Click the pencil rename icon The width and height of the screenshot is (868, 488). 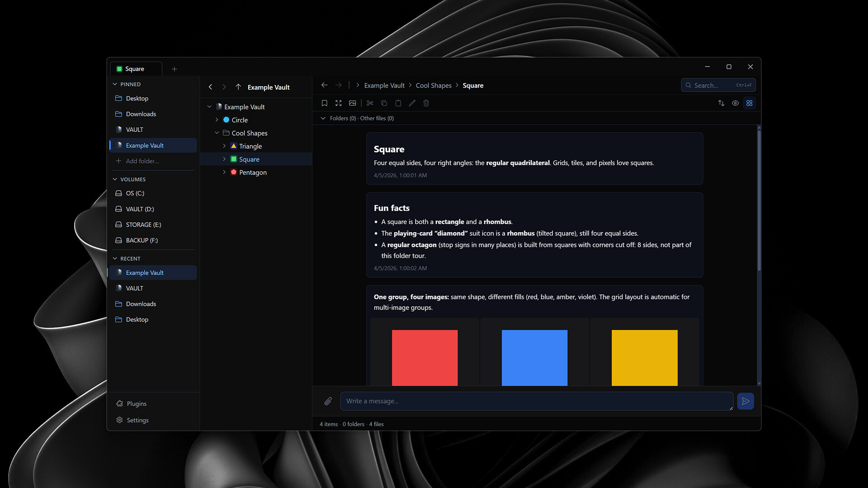coord(412,103)
